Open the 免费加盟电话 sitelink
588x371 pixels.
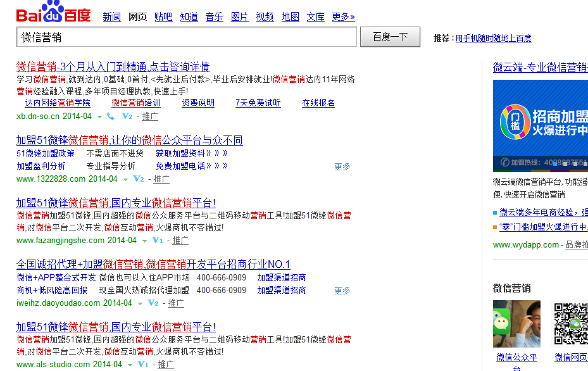click(x=192, y=166)
